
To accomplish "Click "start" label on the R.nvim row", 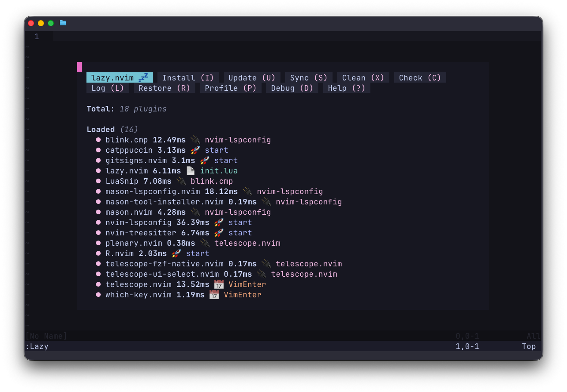I will click(197, 253).
